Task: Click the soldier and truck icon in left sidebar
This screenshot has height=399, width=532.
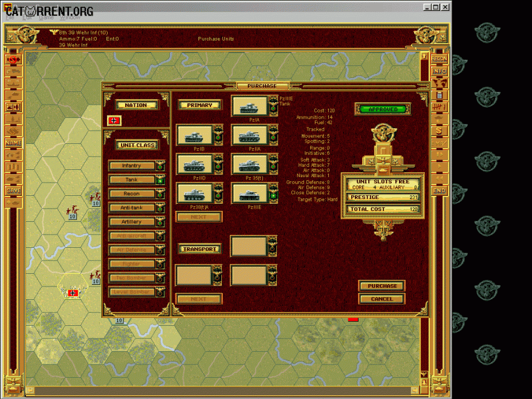Action: [x=13, y=71]
